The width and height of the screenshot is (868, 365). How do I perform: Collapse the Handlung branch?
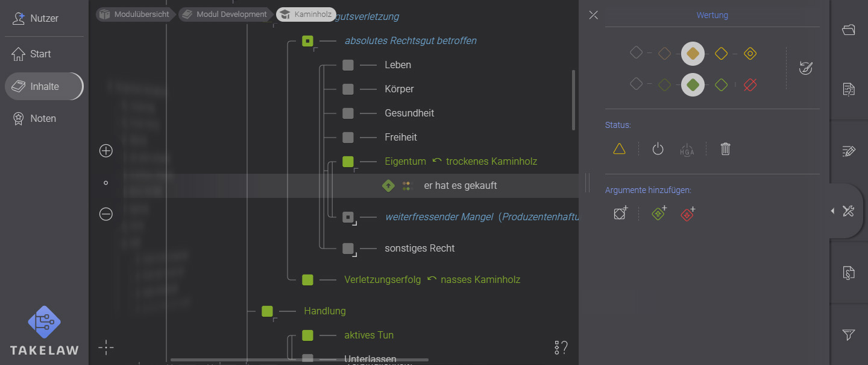267,311
